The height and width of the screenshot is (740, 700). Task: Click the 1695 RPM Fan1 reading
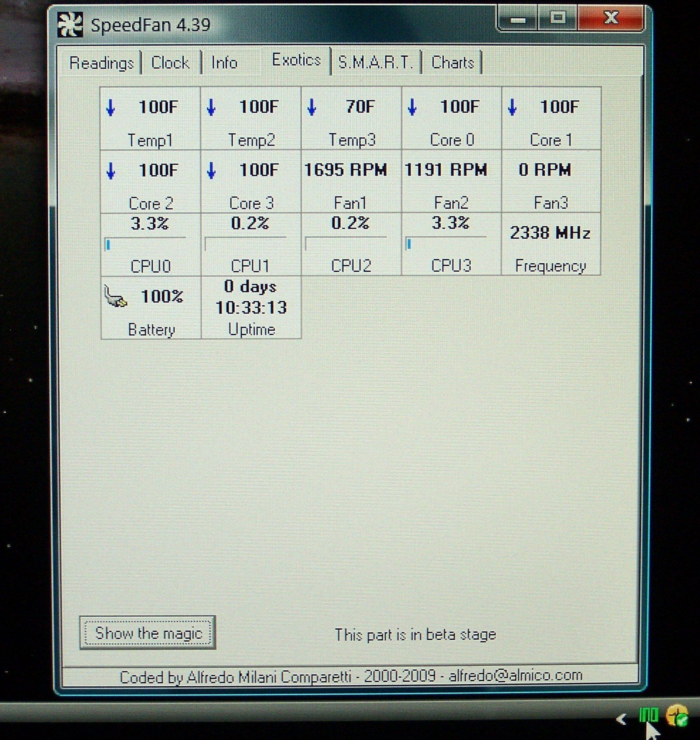click(x=345, y=170)
